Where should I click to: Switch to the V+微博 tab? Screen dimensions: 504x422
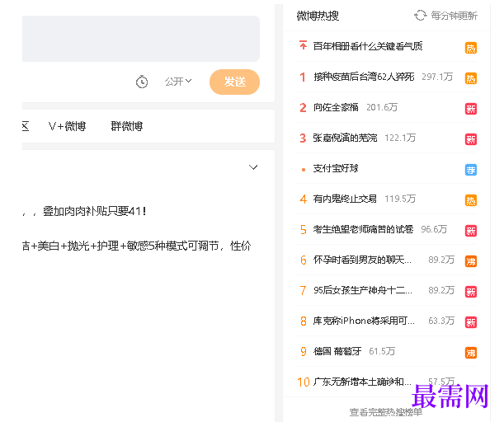click(x=67, y=126)
